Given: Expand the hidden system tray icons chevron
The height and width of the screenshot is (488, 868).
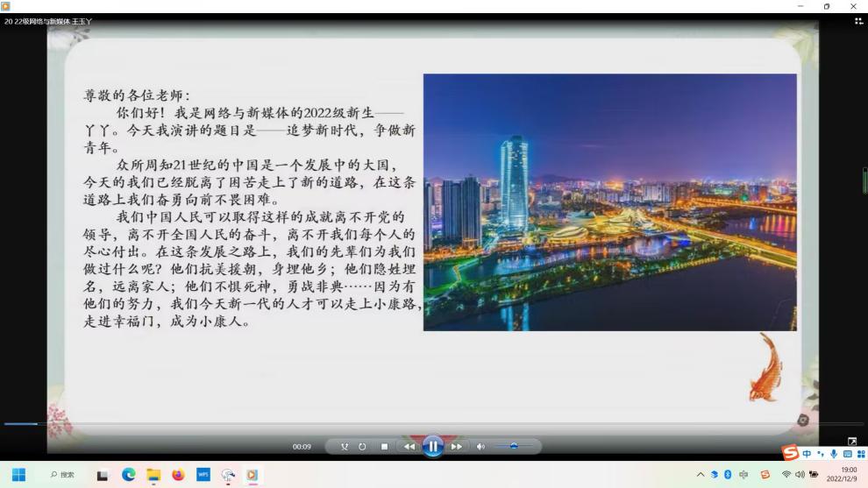Looking at the screenshot, I should [x=701, y=475].
